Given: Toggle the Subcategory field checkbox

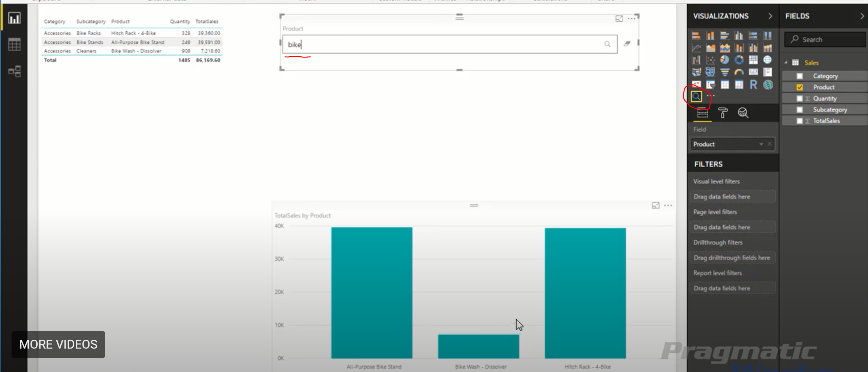Looking at the screenshot, I should [x=799, y=110].
